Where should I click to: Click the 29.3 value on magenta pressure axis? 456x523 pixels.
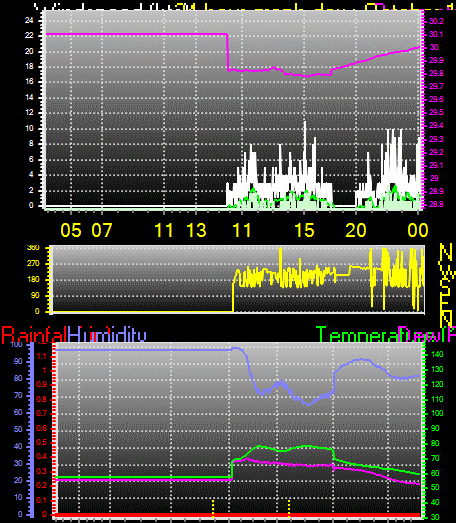436,139
